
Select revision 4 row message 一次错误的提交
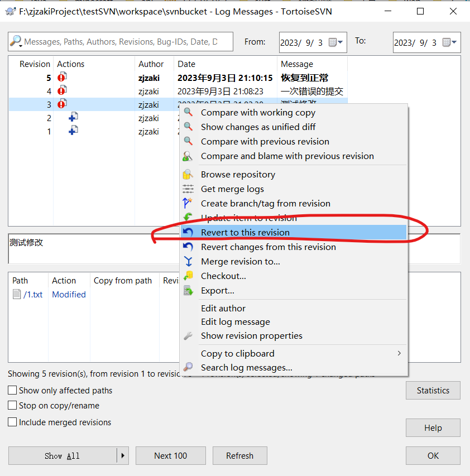[312, 91]
